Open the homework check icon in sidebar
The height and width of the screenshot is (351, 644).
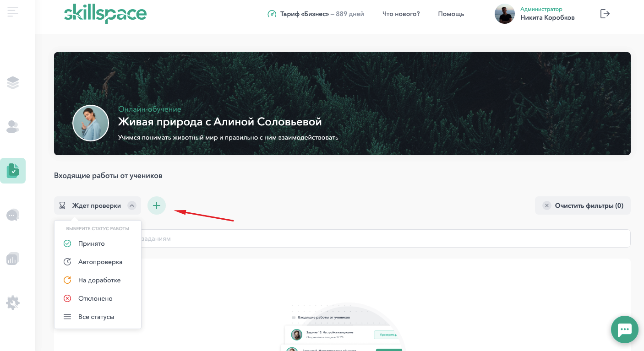[13, 171]
